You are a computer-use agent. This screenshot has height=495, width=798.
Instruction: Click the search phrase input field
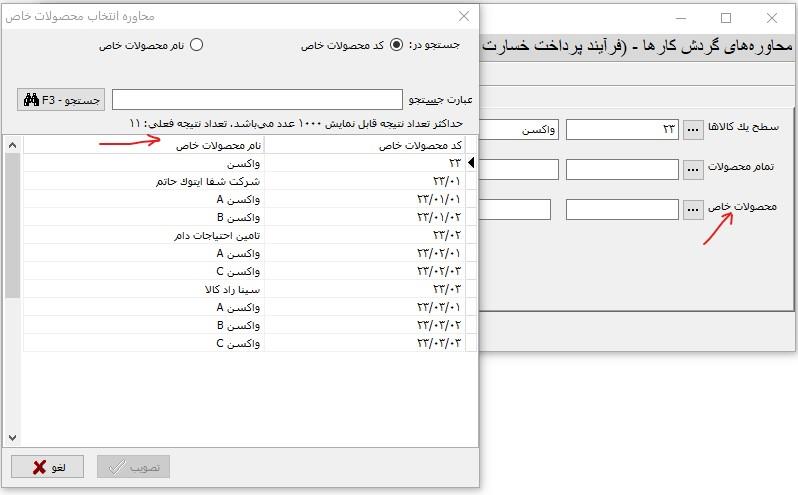click(x=258, y=100)
